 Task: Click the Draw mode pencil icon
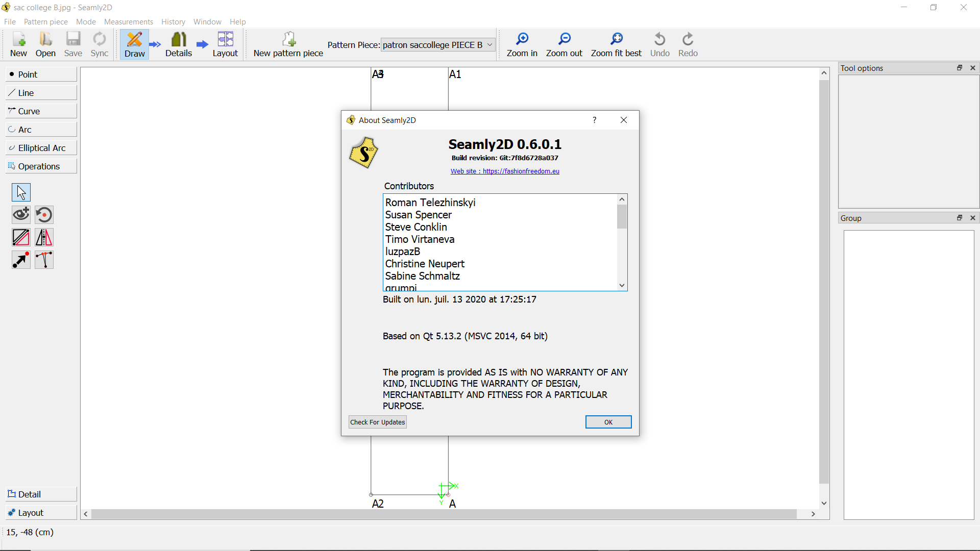pyautogui.click(x=134, y=44)
